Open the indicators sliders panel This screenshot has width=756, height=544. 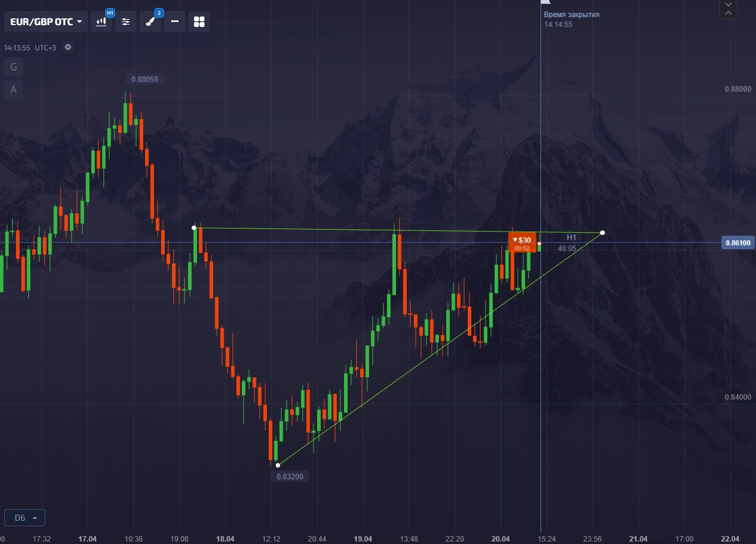click(125, 21)
